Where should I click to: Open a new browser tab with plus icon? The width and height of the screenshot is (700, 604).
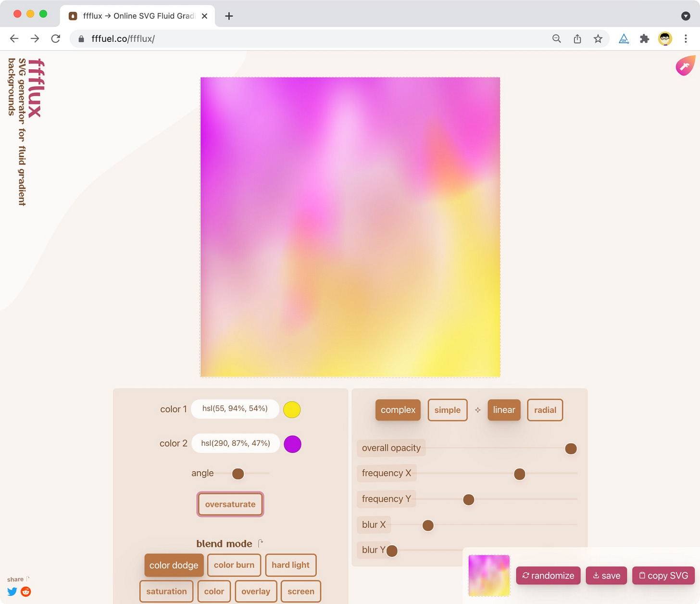[x=229, y=16]
